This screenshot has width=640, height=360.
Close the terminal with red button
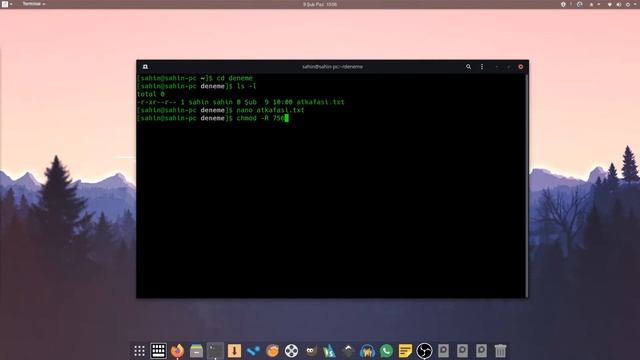point(520,67)
